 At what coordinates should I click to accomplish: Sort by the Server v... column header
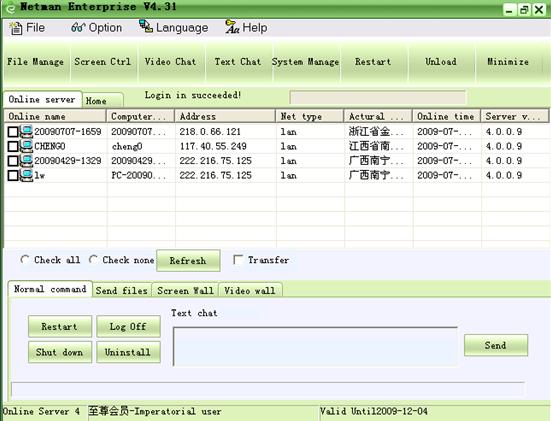pos(514,116)
